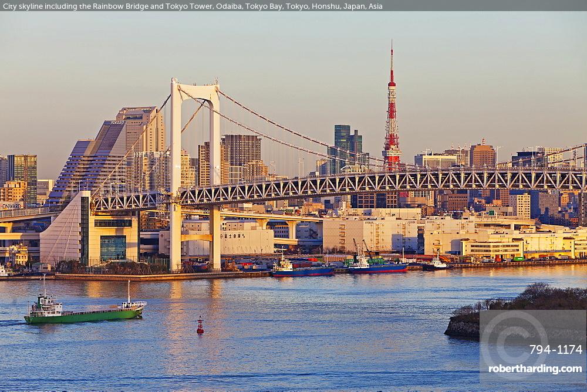Select the blue-hulled ship docked at quay
Image resolution: width=587 pixels, height=392 pixels.
pos(302,270)
